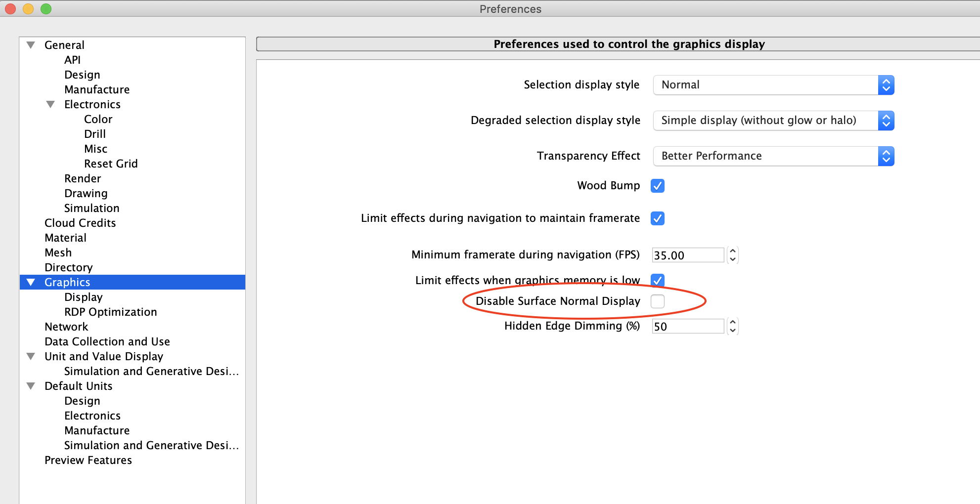Open the Selection display style dropdown
This screenshot has width=980, height=504.
tap(774, 85)
